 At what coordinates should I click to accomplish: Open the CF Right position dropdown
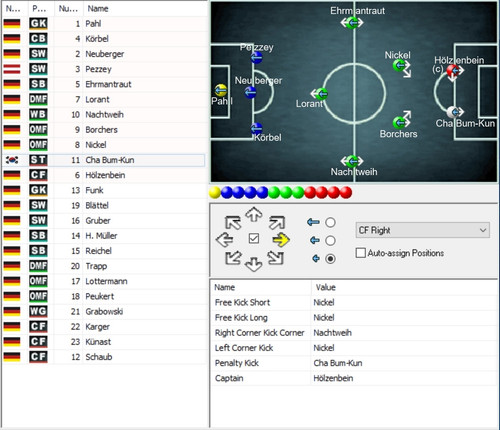(x=423, y=230)
